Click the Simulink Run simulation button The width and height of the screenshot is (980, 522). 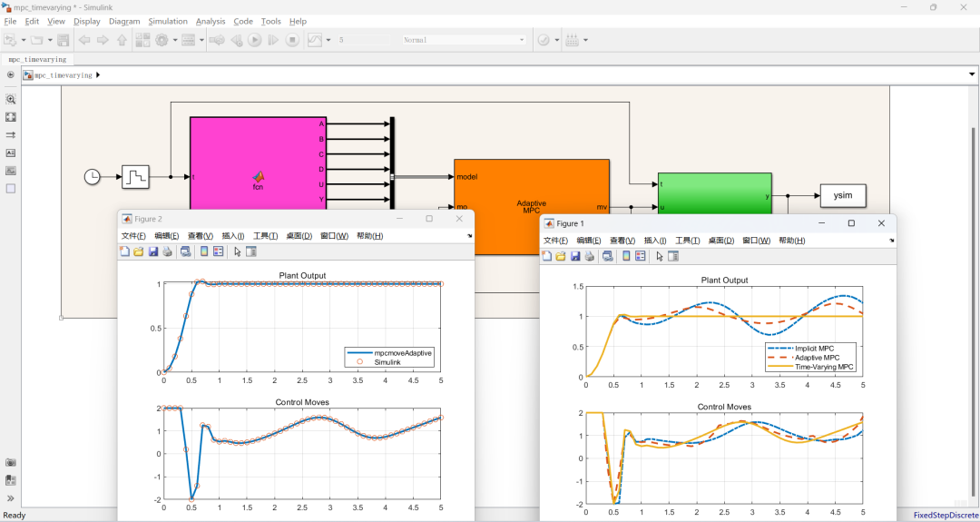254,40
